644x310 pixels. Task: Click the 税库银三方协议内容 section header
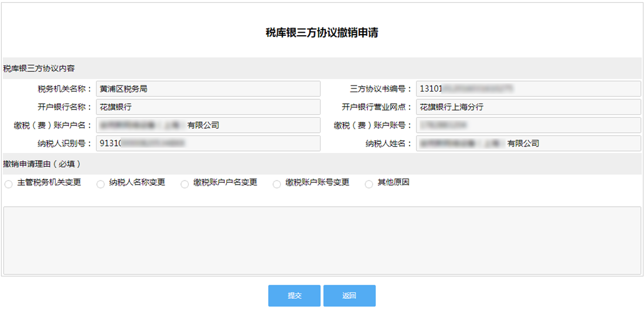[x=39, y=69]
